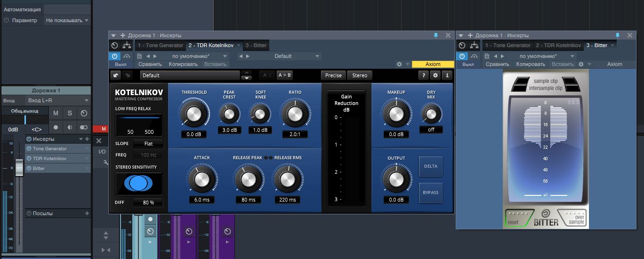Screen dimensions: 644x259
Task: Pin the Kotelnikov insert window
Action: click(x=435, y=35)
